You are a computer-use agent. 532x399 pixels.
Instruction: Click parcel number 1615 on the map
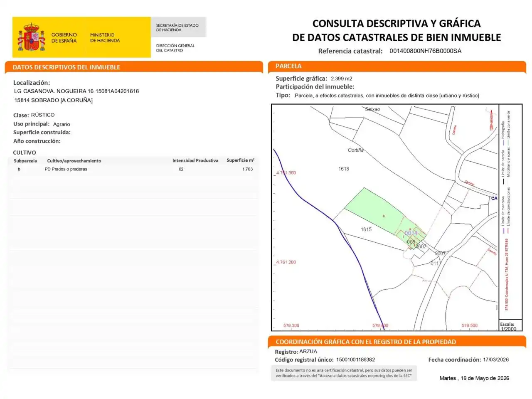pos(366,229)
